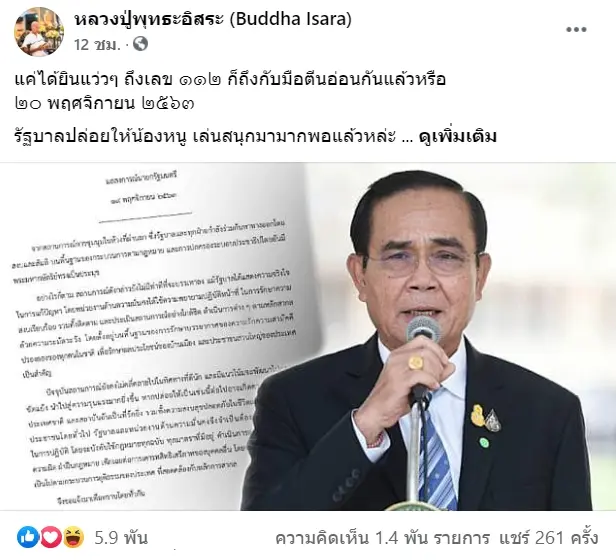Click the red Love heart reaction icon
Image resolution: width=616 pixels, height=560 pixels.
[51, 537]
